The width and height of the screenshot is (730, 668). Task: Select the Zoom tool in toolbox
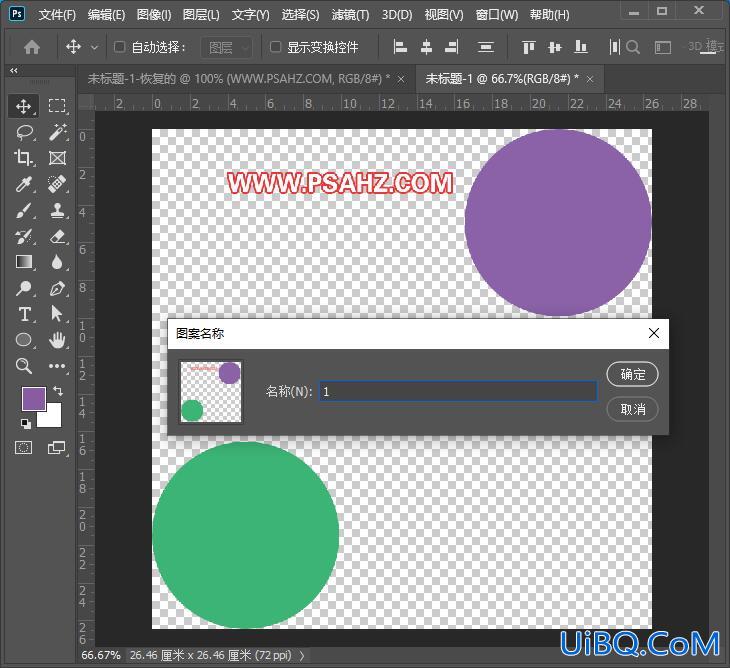coord(23,366)
